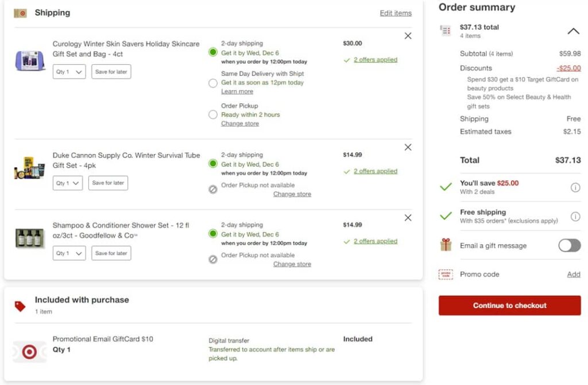
Task: Add a promo code
Action: 573,274
